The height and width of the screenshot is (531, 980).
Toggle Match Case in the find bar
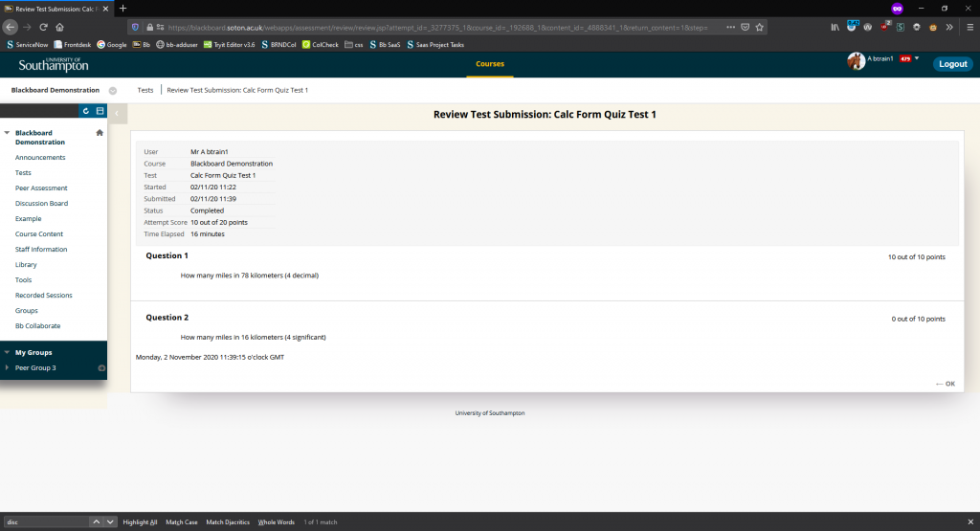coord(181,522)
